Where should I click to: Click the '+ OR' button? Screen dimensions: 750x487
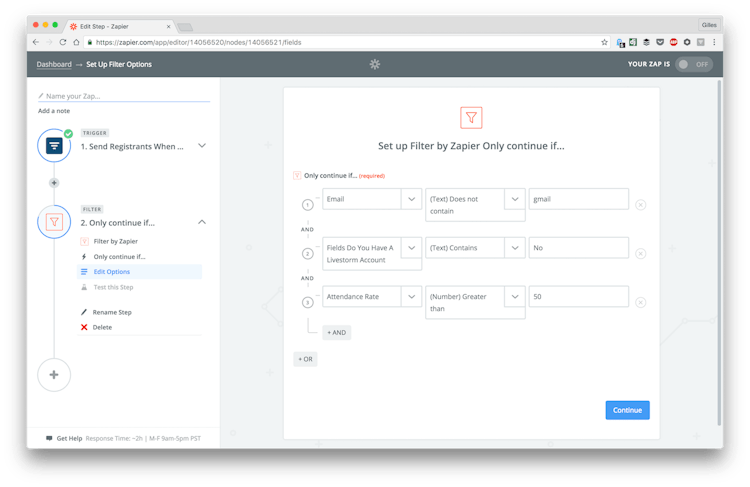tap(305, 358)
